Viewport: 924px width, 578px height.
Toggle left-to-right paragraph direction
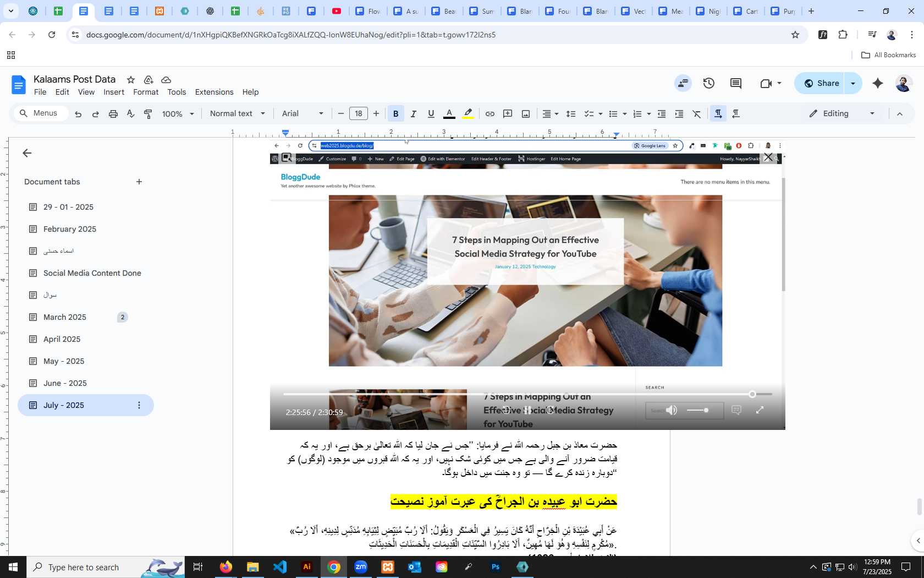point(718,114)
